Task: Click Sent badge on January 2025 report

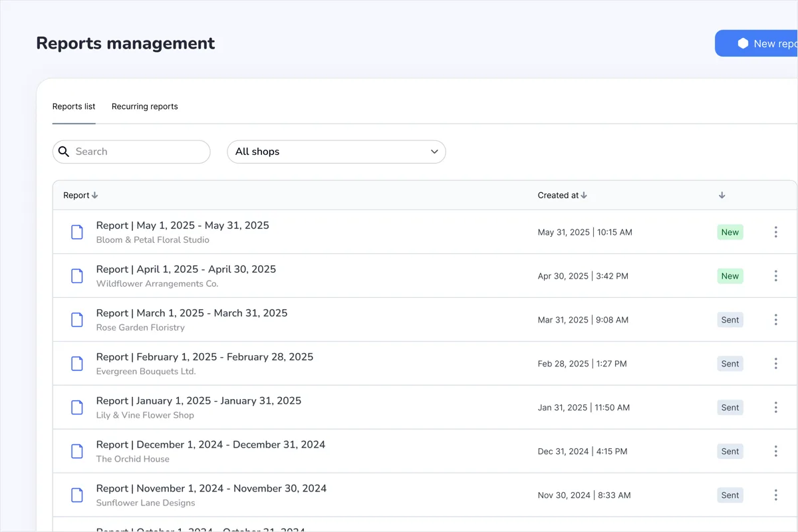Action: pyautogui.click(x=730, y=408)
